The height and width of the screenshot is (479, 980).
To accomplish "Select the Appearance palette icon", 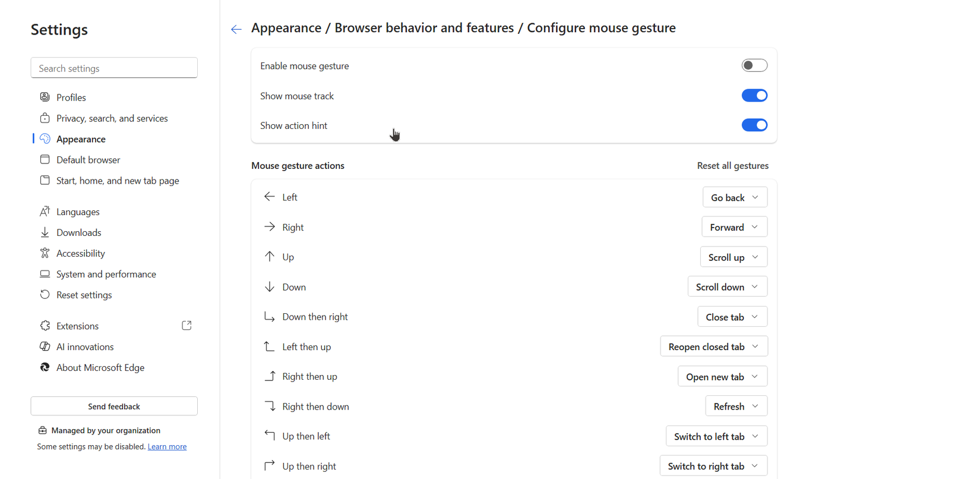I will (x=45, y=138).
